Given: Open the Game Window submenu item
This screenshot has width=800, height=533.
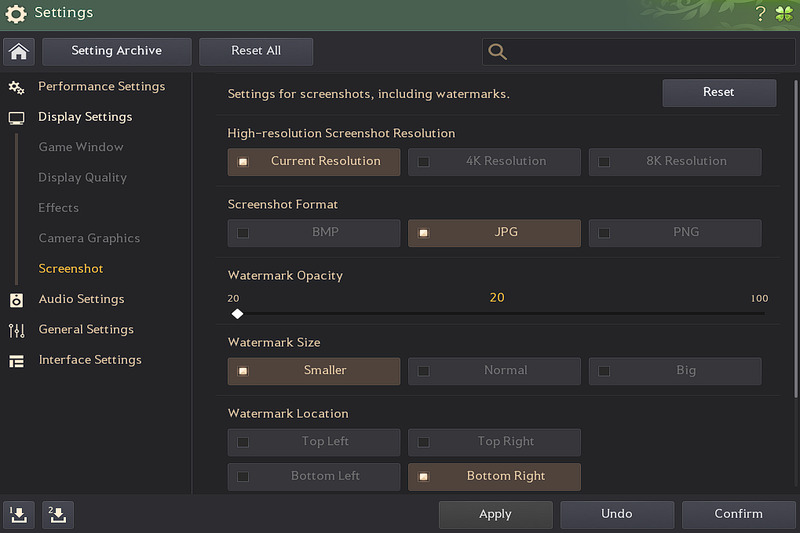Looking at the screenshot, I should pyautogui.click(x=81, y=147).
